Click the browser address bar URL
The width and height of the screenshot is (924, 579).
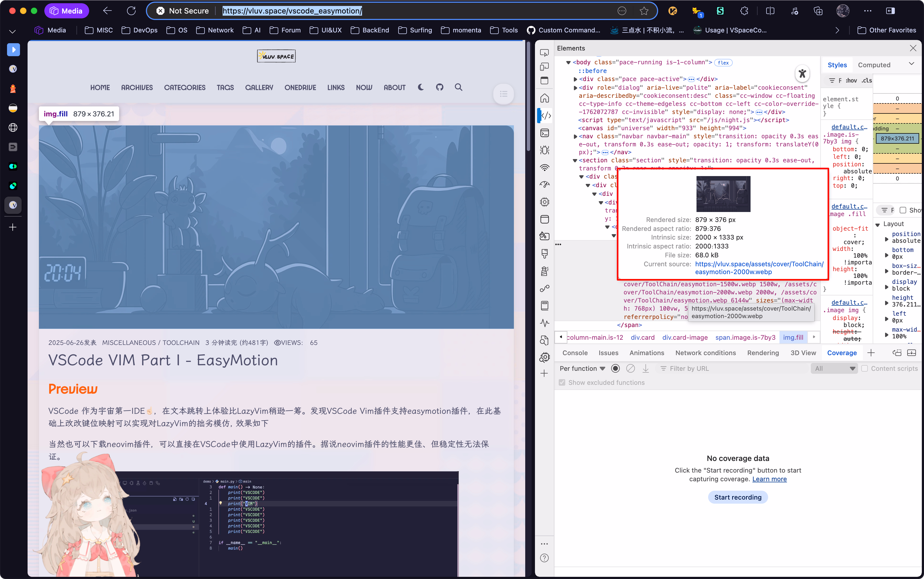pyautogui.click(x=292, y=11)
